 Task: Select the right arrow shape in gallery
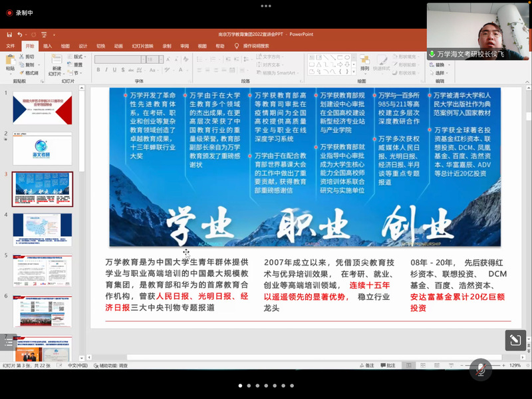340,65
